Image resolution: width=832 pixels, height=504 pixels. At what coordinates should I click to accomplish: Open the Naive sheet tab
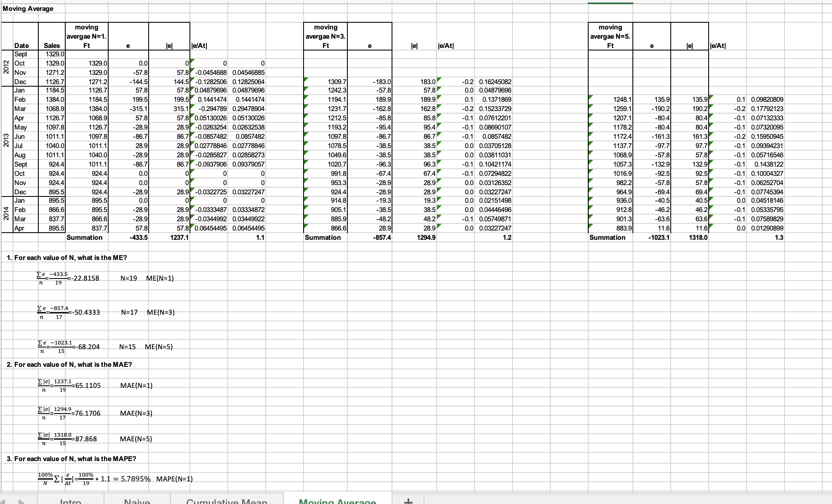tap(137, 501)
